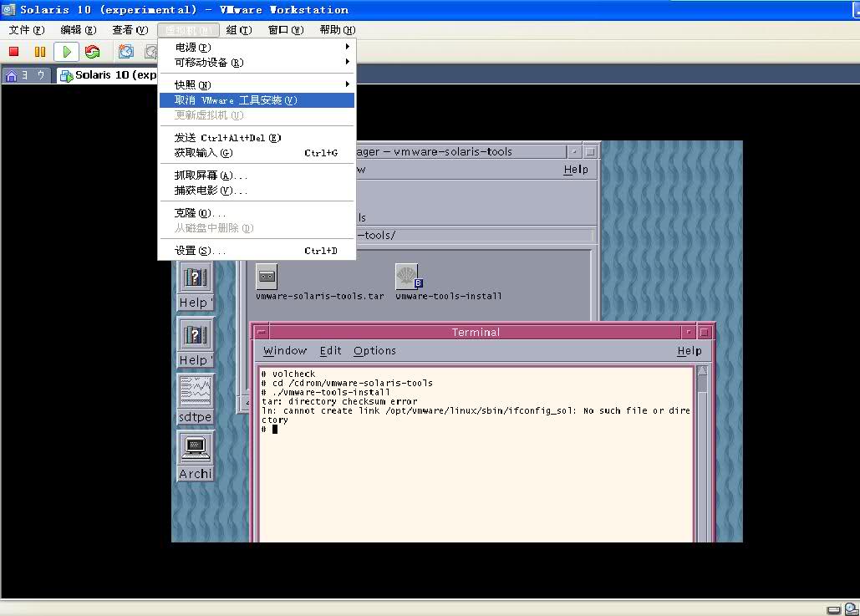Click the 'volcheck' command line in Terminal
This screenshot has height=616, width=860.
pyautogui.click(x=288, y=374)
